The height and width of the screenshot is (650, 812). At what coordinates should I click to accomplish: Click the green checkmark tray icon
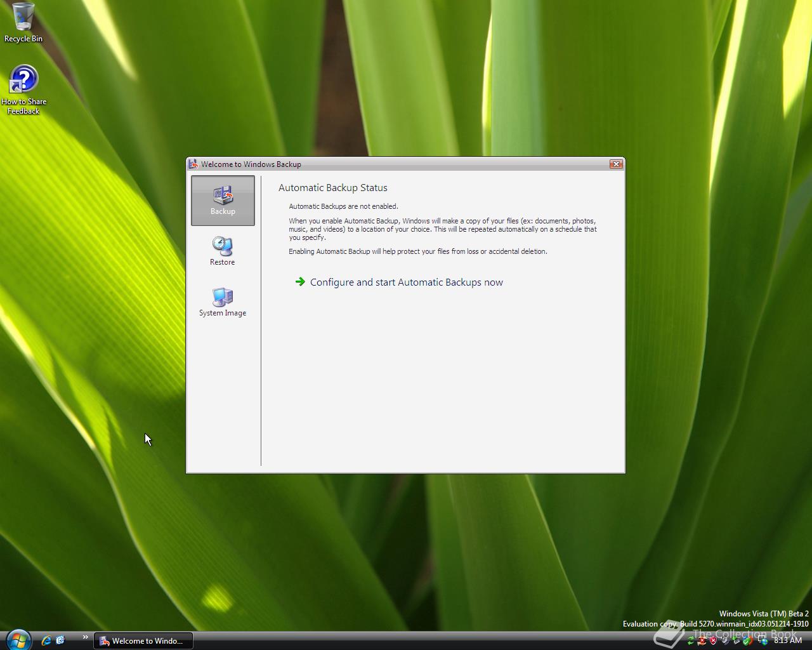[x=747, y=640]
